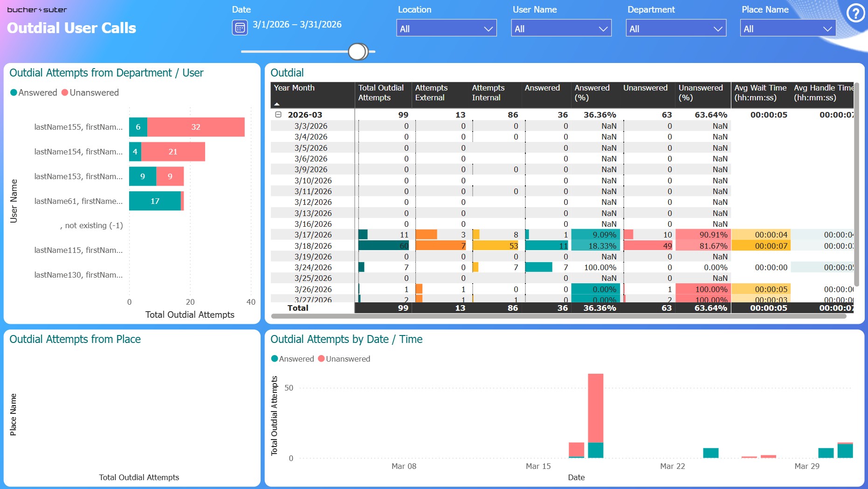Select the 3/24/2026 row date cell
This screenshot has height=489, width=868.
(313, 267)
